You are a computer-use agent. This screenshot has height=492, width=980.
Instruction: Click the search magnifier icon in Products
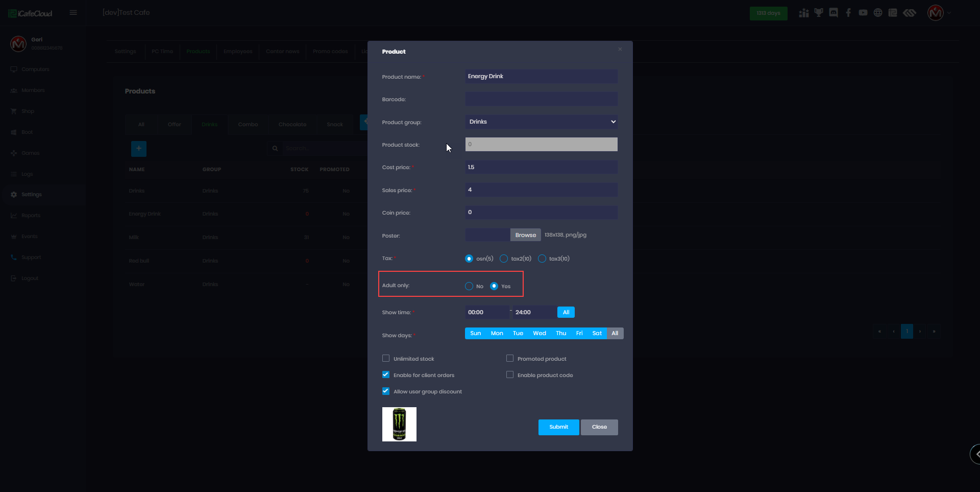tap(275, 149)
